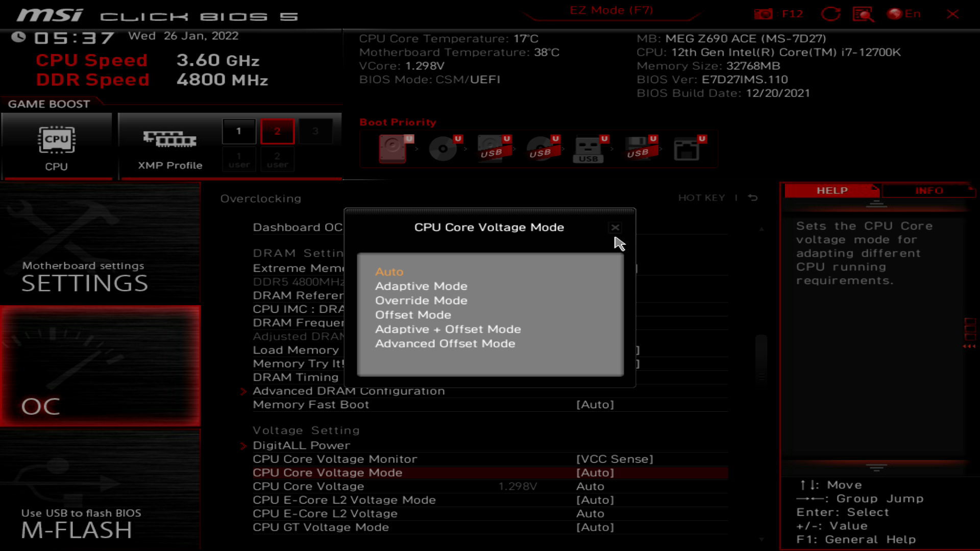
Task: Expand DigitALL Power settings
Action: tap(301, 445)
